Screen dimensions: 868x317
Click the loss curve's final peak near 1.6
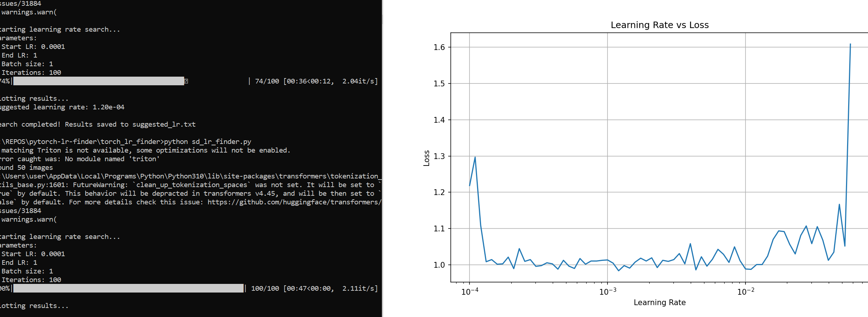click(850, 44)
